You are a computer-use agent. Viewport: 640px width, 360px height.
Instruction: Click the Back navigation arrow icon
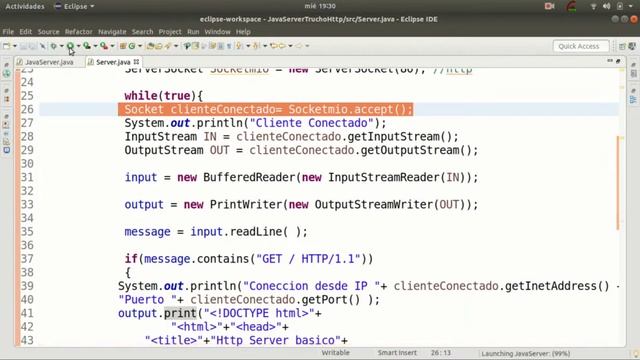pos(282,46)
